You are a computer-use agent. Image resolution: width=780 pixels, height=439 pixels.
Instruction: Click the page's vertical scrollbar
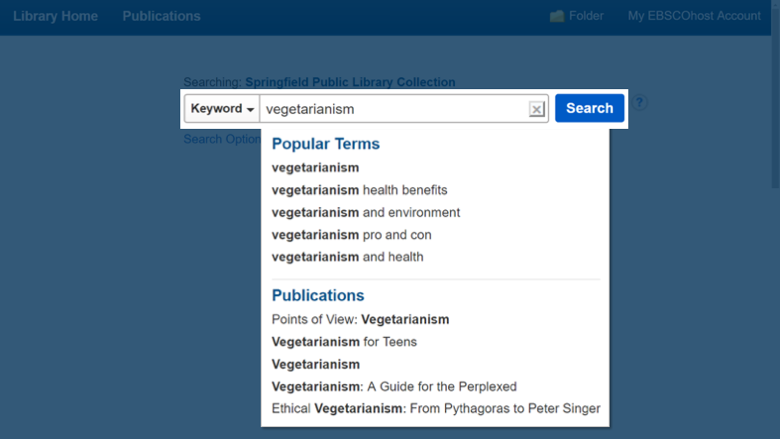tap(776, 94)
